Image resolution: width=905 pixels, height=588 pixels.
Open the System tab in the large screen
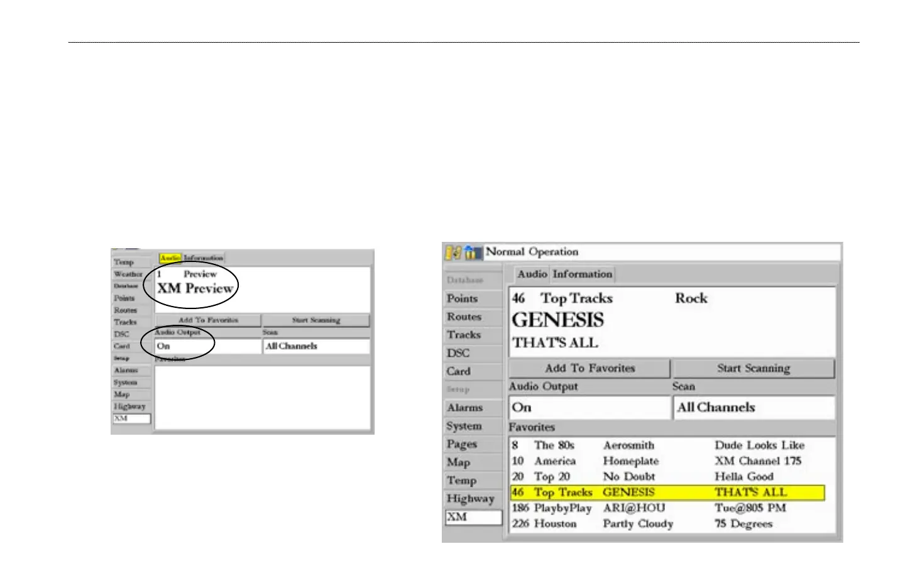click(474, 427)
